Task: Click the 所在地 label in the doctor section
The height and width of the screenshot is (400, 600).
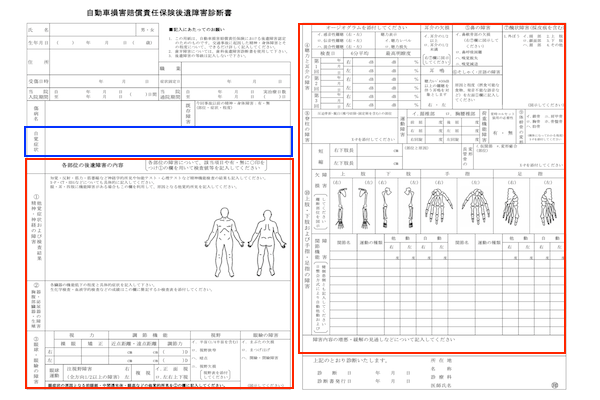Action: [440, 361]
